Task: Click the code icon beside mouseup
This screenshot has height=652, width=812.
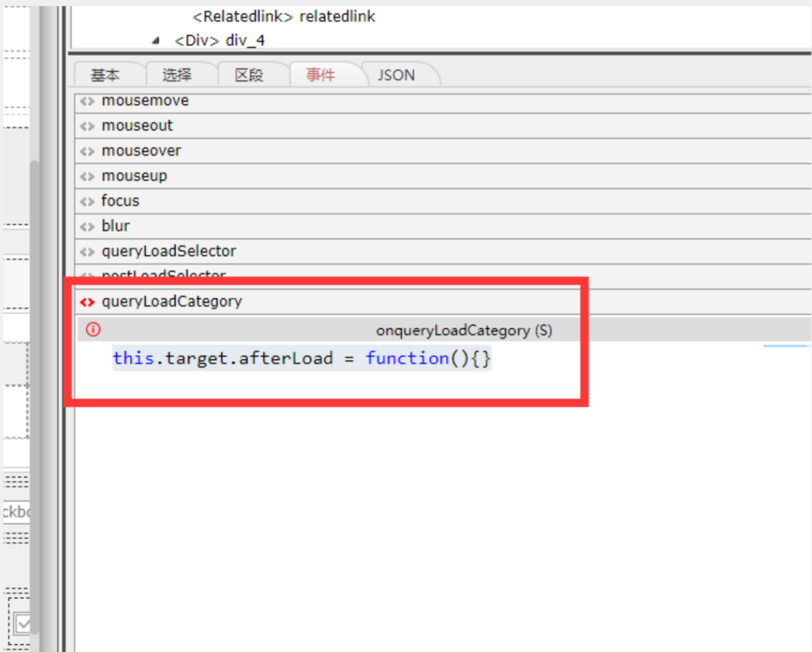Action: point(88,176)
